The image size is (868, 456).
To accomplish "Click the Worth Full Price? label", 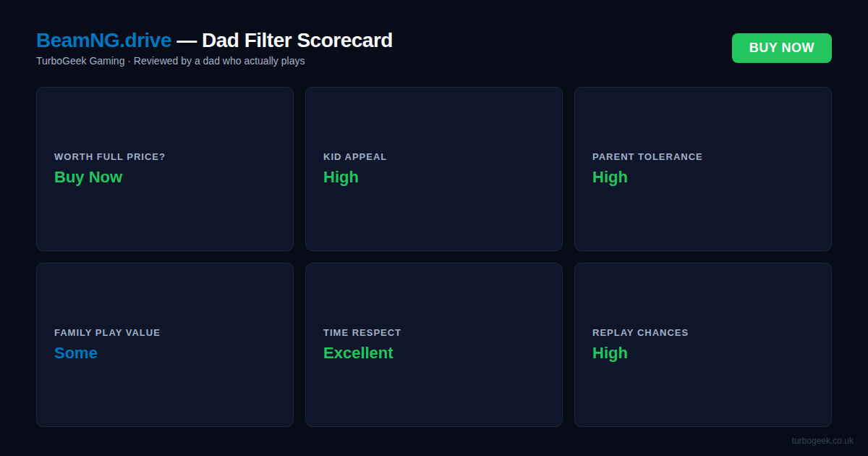I will [109, 157].
